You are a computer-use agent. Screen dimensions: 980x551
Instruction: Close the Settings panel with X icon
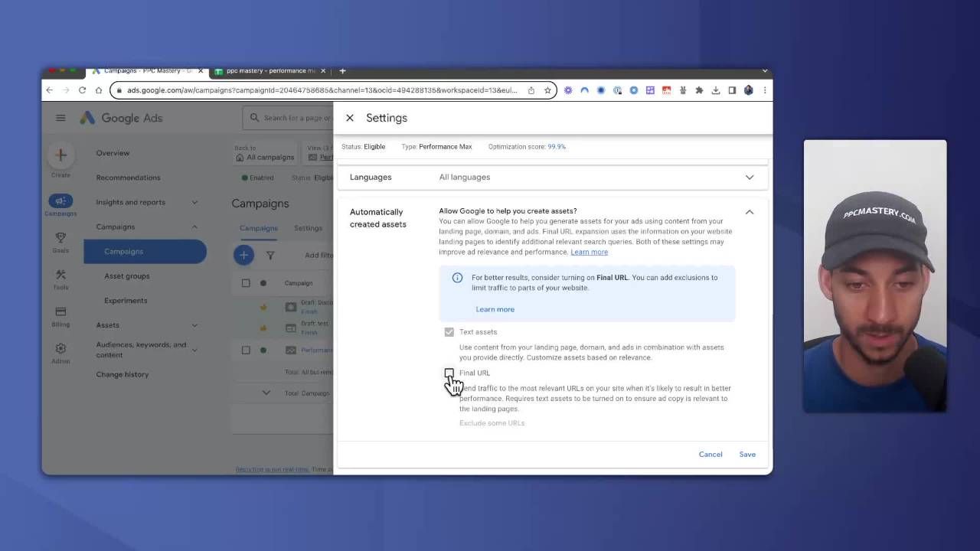tap(350, 118)
